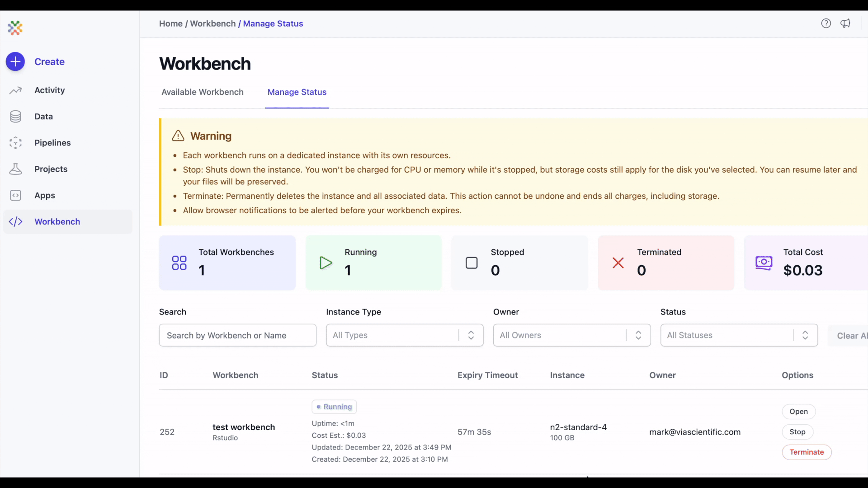Open the announcements megaphone icon

point(845,24)
